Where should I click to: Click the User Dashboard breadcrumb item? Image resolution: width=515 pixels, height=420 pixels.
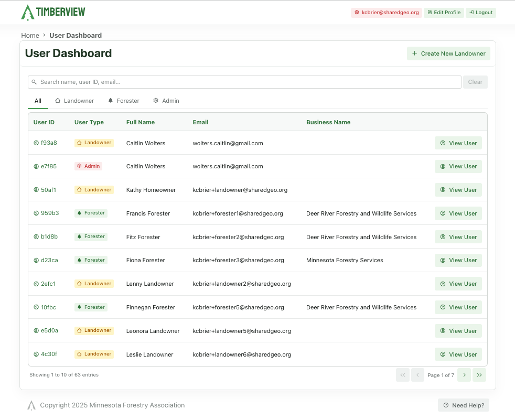pyautogui.click(x=76, y=36)
